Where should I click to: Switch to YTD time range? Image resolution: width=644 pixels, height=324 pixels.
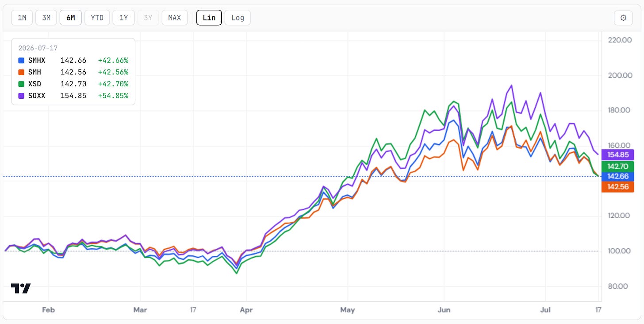point(97,18)
